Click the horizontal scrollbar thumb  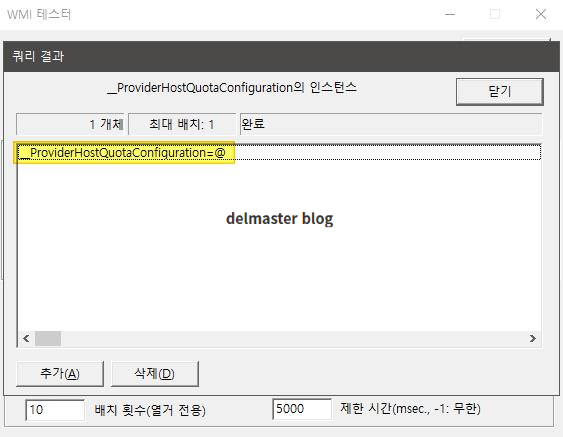[48, 338]
